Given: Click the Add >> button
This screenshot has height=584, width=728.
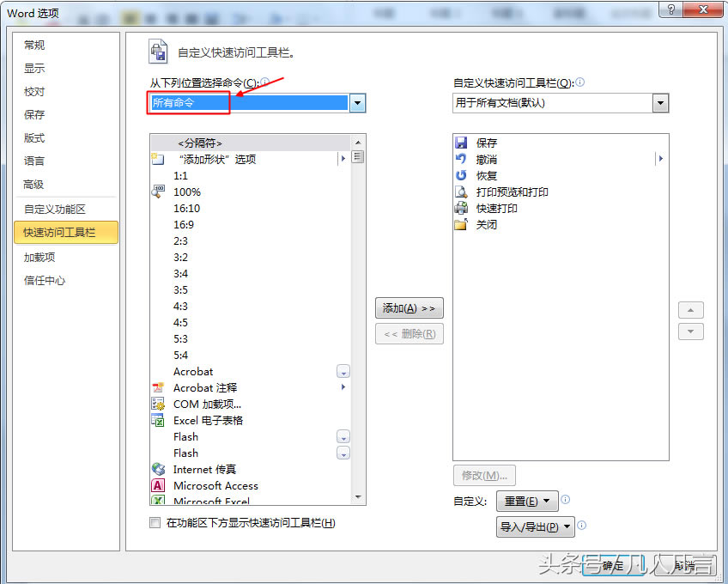Looking at the screenshot, I should (409, 308).
